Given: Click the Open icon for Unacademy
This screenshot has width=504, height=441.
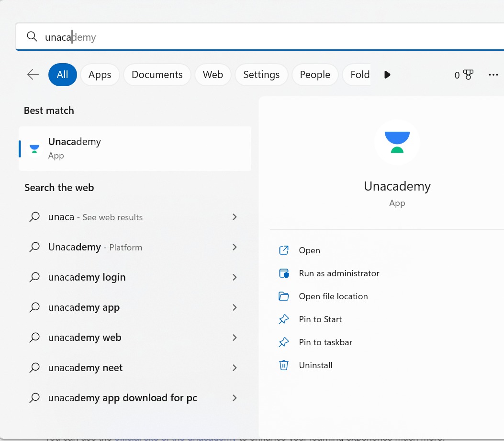Looking at the screenshot, I should 283,250.
